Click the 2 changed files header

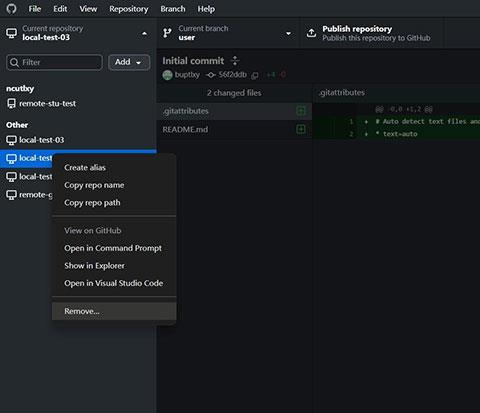(234, 93)
